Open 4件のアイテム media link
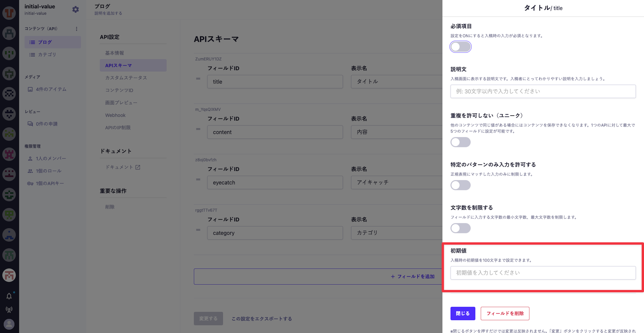 pyautogui.click(x=51, y=89)
